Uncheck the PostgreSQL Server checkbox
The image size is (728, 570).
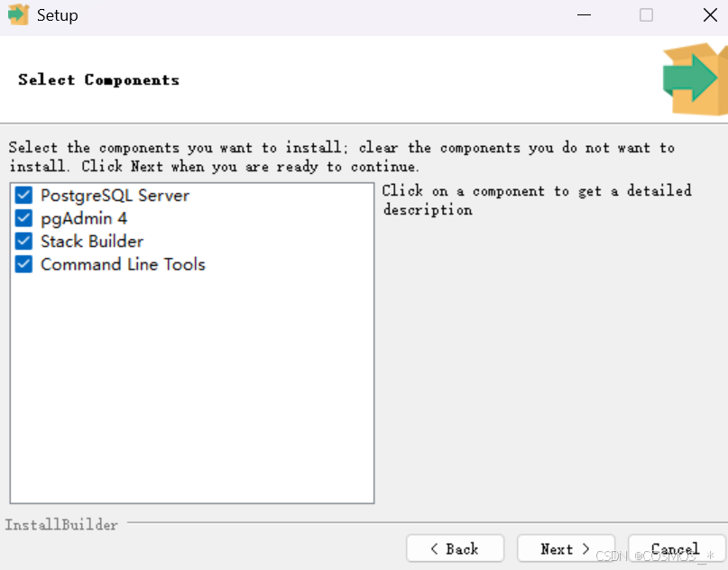pyautogui.click(x=23, y=196)
